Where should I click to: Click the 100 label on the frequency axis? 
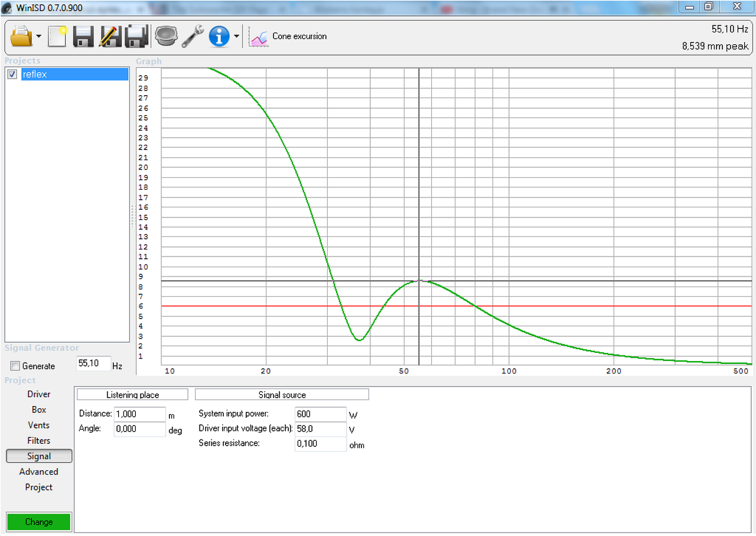[x=509, y=371]
